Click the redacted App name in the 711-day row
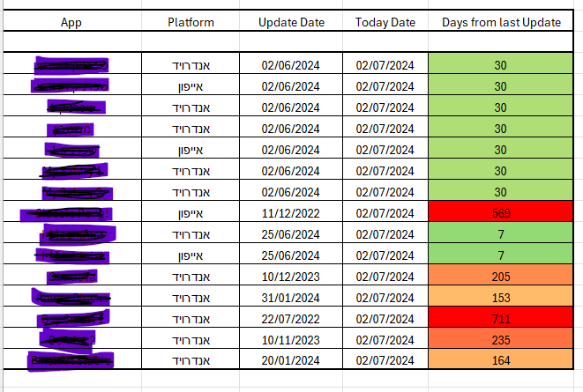The height and width of the screenshot is (392, 583). (x=72, y=319)
